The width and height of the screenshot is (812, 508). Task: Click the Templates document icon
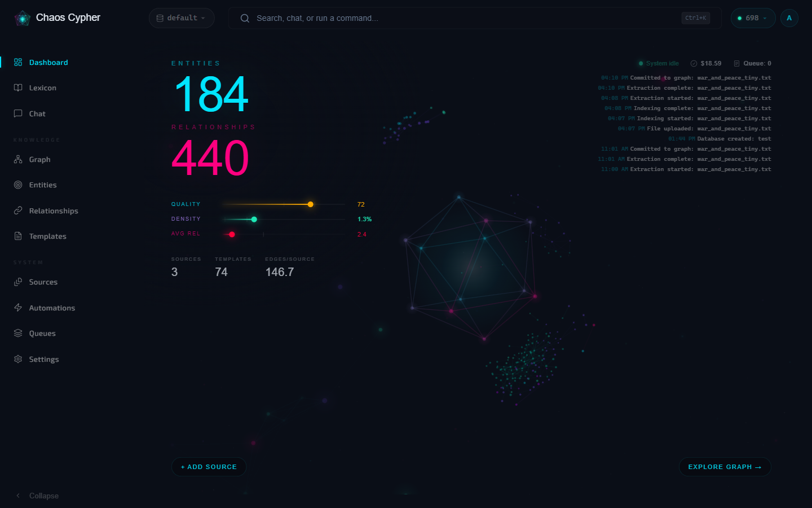tap(18, 236)
